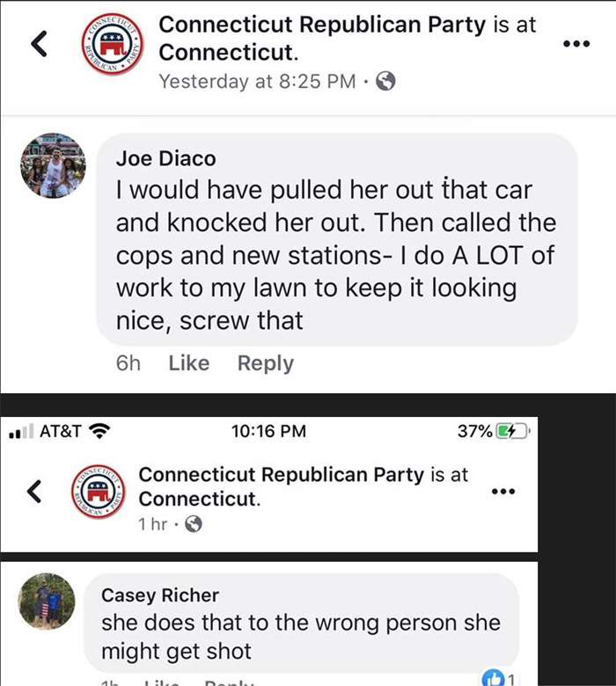616x686 pixels.
Task: Click the 6h timestamp under Joe's comment
Action: [128, 363]
